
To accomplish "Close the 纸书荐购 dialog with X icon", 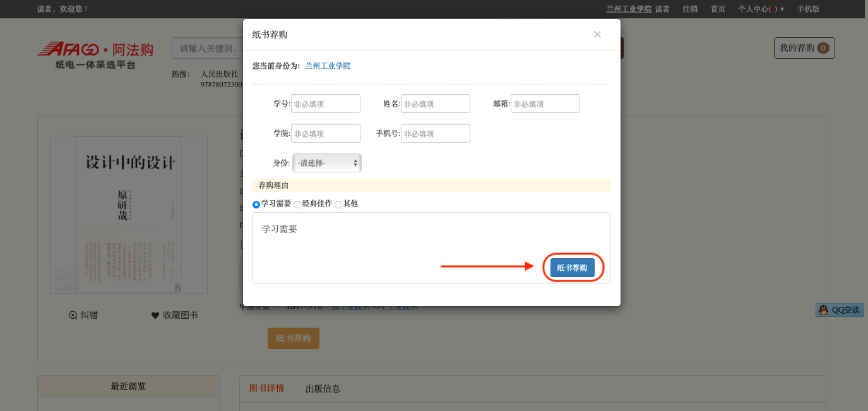I will point(597,35).
